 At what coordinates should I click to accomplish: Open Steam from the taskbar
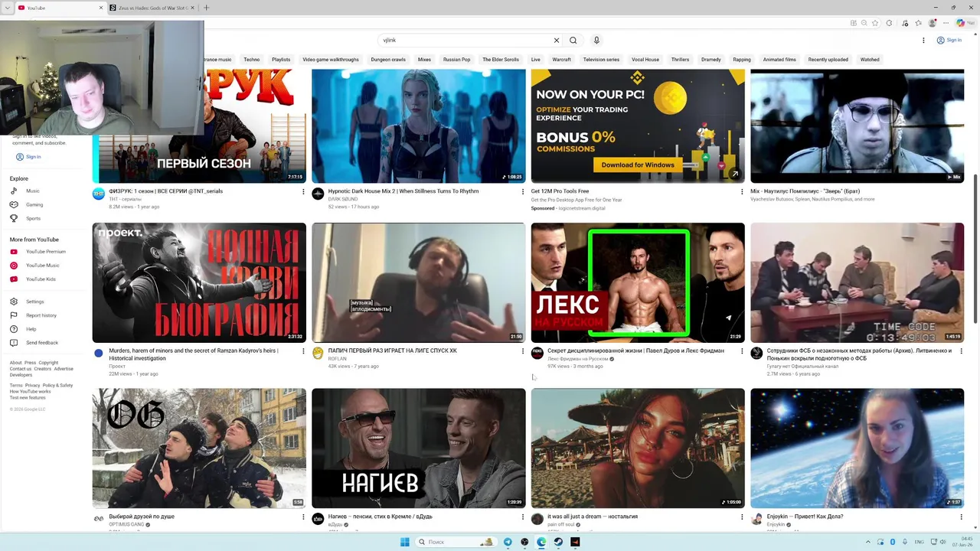pos(558,542)
